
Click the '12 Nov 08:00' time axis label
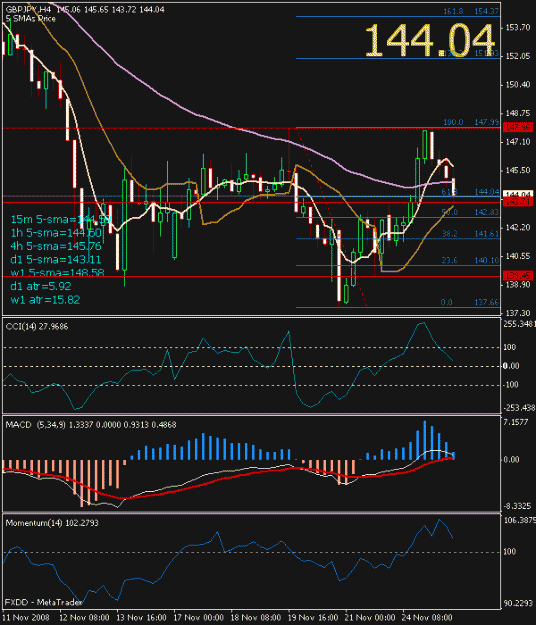pos(84,617)
